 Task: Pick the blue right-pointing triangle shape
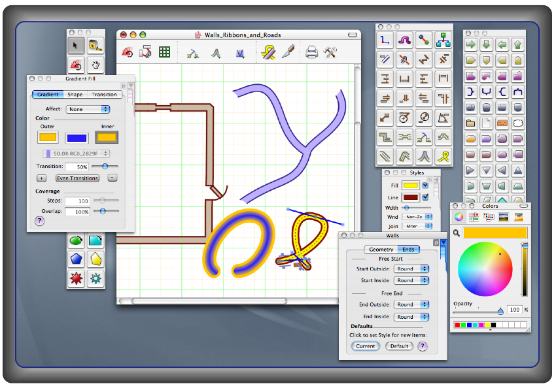coord(471,171)
